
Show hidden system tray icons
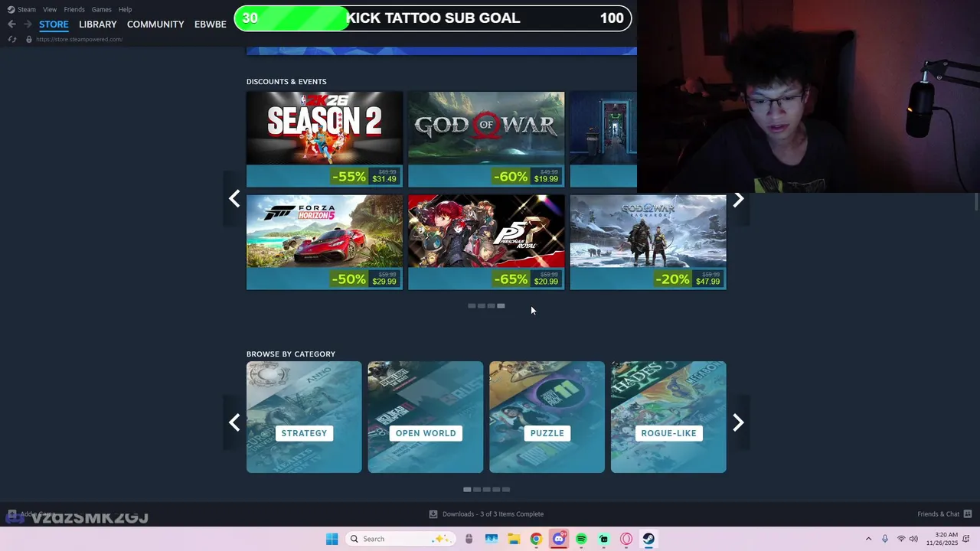click(868, 539)
